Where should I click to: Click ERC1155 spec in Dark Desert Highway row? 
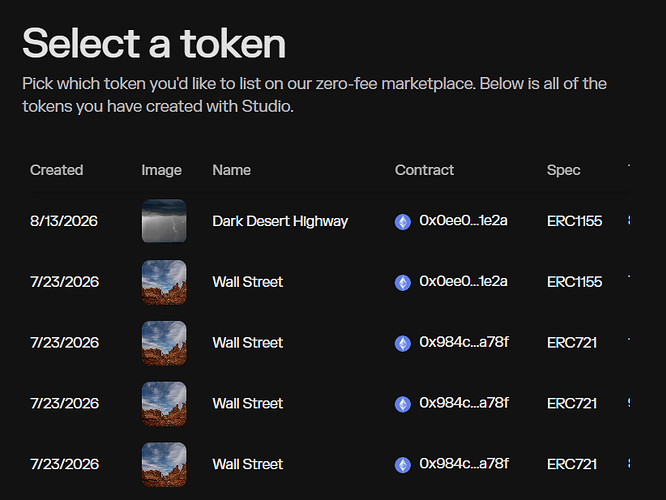(x=574, y=221)
